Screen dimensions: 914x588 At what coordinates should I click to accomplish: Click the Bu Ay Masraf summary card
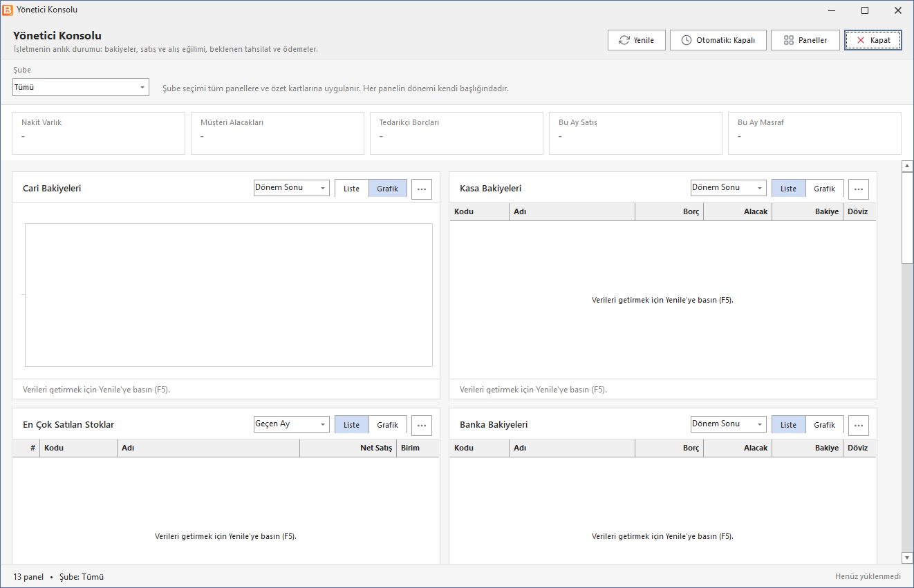815,133
